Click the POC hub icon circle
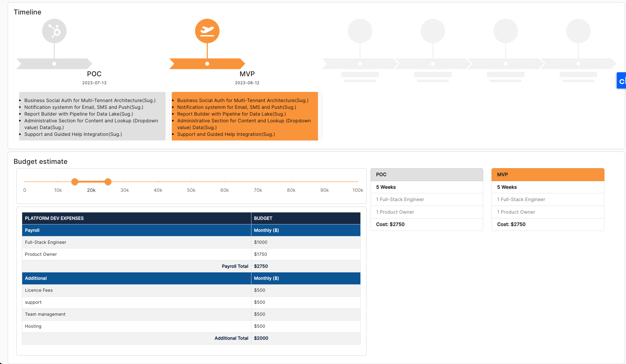 pos(54,31)
